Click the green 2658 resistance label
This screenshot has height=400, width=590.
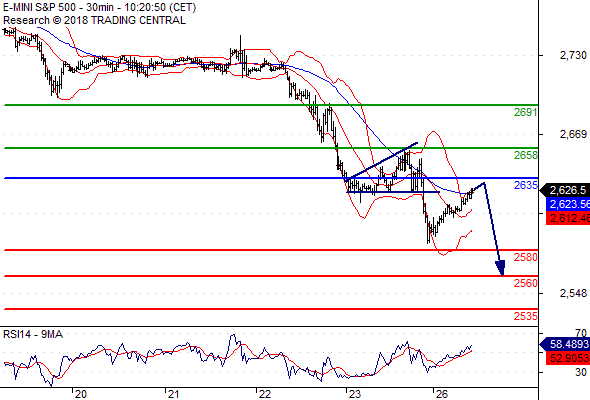click(x=526, y=155)
